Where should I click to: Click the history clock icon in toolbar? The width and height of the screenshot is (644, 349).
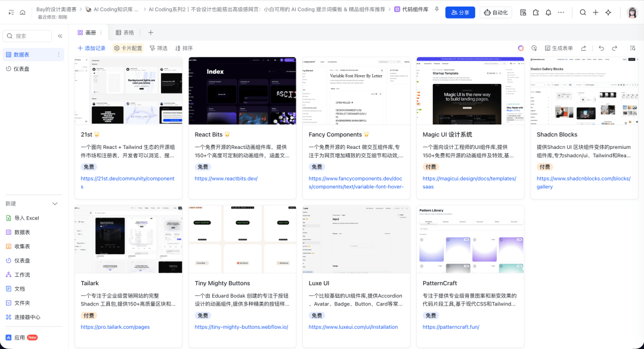tap(534, 48)
